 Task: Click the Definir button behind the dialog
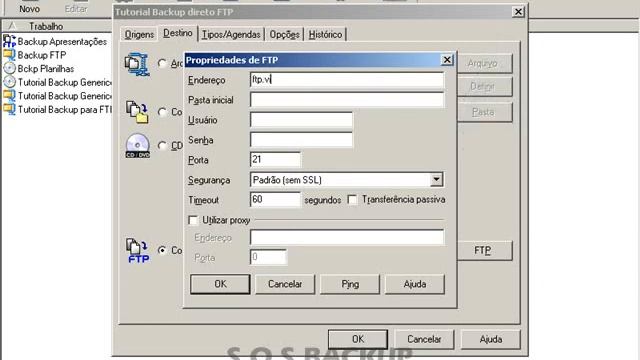484,87
